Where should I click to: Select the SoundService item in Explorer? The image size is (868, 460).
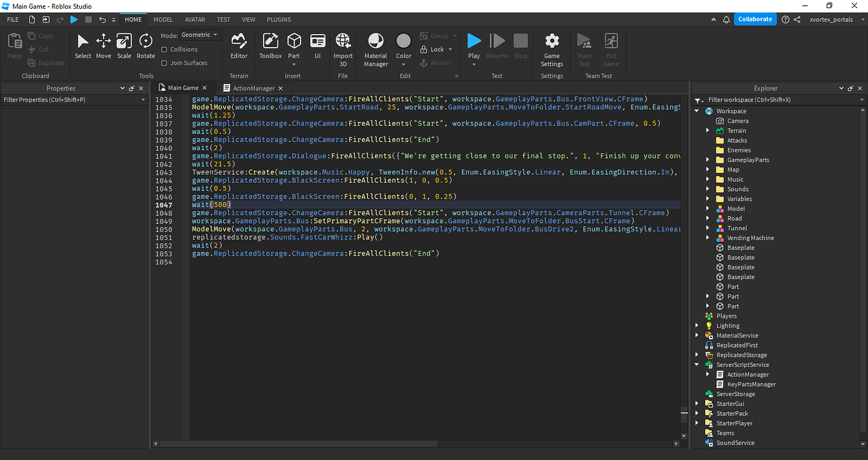735,443
